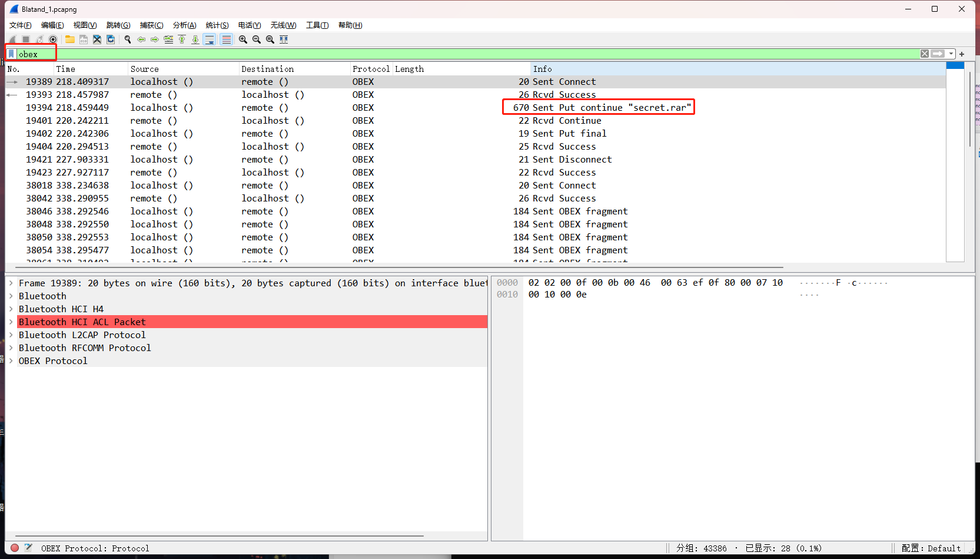Select packet 19421 Sent Disconnect
Image resolution: width=980 pixels, height=559 pixels.
coord(476,160)
